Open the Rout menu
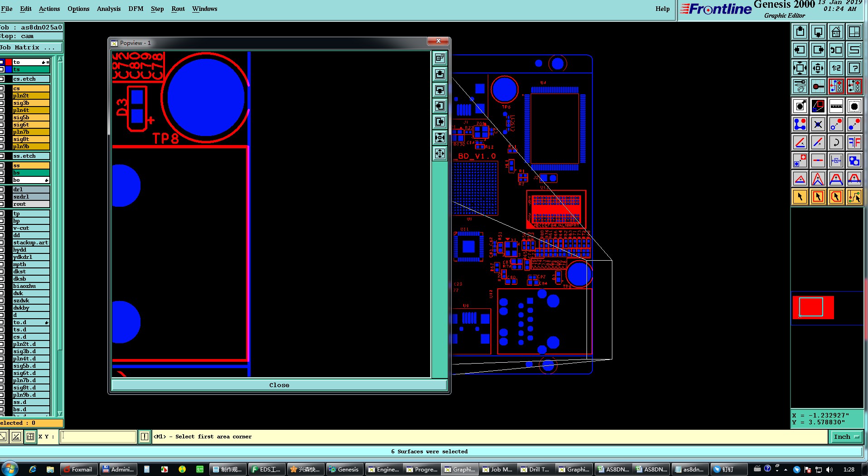Image resolution: width=868 pixels, height=476 pixels. click(178, 9)
